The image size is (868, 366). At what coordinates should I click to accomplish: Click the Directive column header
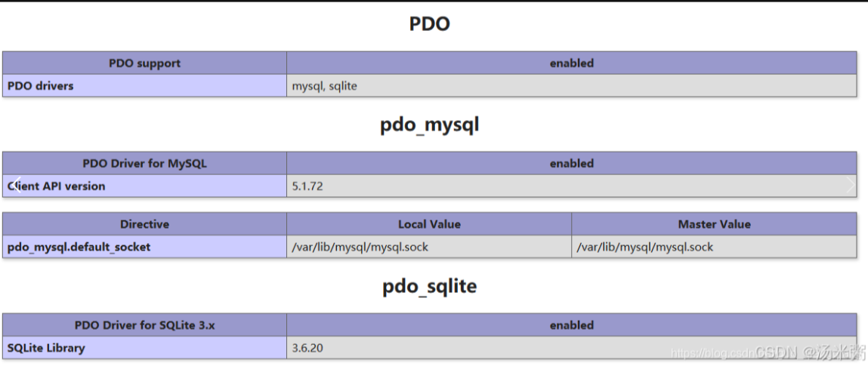coord(144,224)
